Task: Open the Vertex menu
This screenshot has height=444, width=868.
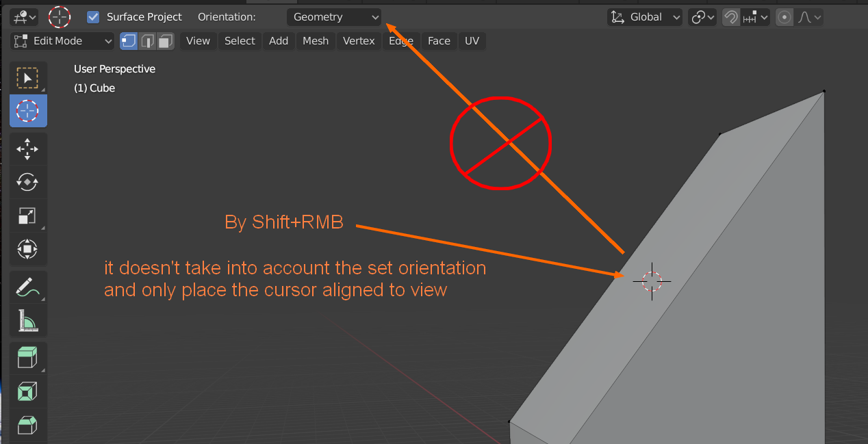Action: pyautogui.click(x=359, y=41)
